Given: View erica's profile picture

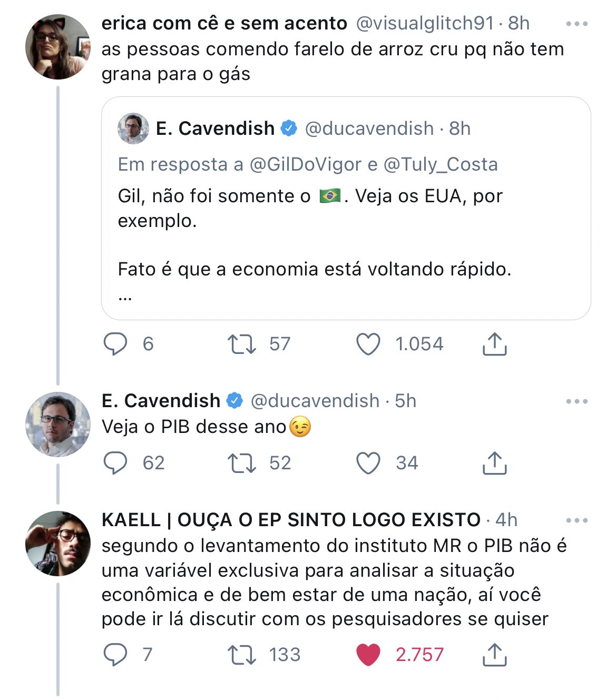Looking at the screenshot, I should 58,47.
